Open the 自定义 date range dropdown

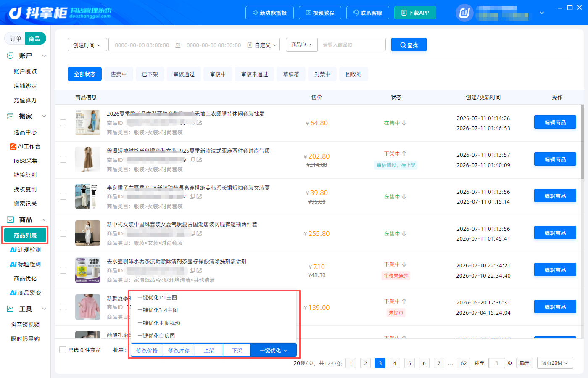(266, 45)
